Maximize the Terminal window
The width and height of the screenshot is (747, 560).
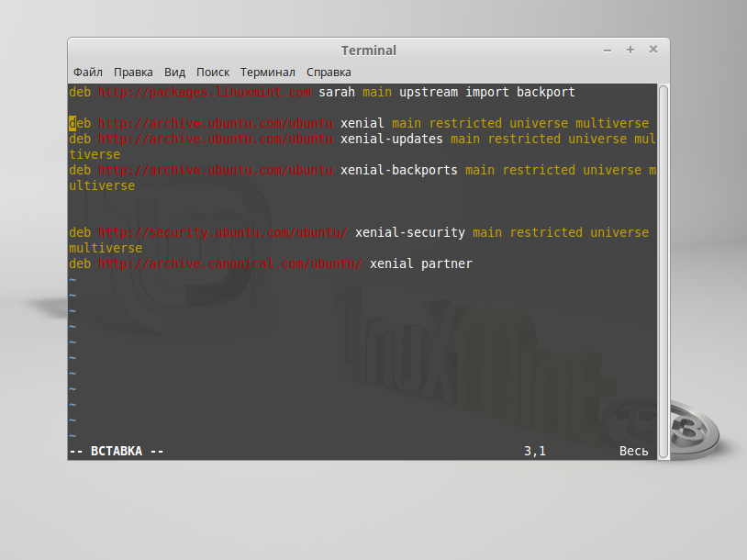[x=630, y=50]
